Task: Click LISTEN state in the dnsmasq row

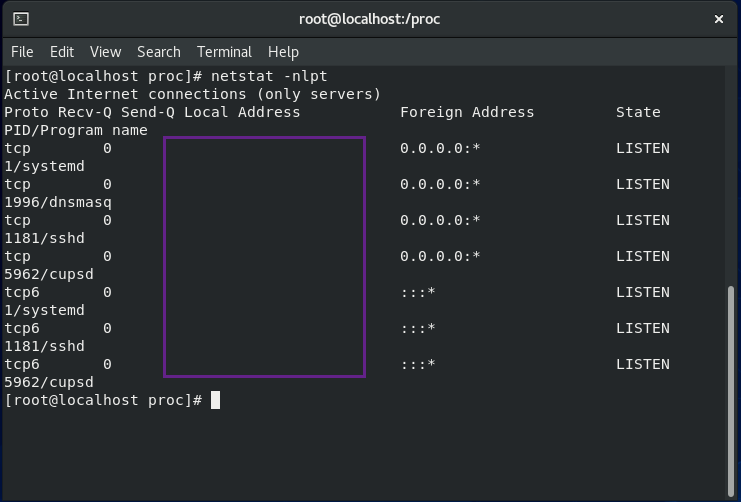Action: 643,184
